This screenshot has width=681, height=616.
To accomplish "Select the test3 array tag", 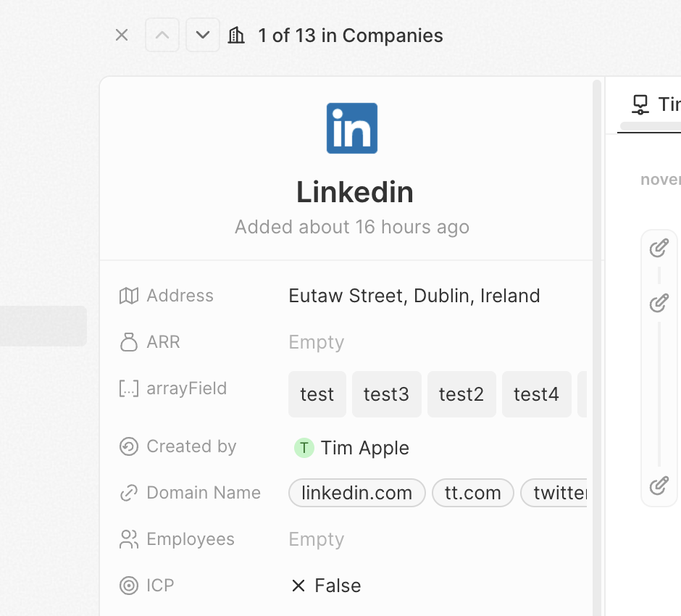I will [386, 394].
